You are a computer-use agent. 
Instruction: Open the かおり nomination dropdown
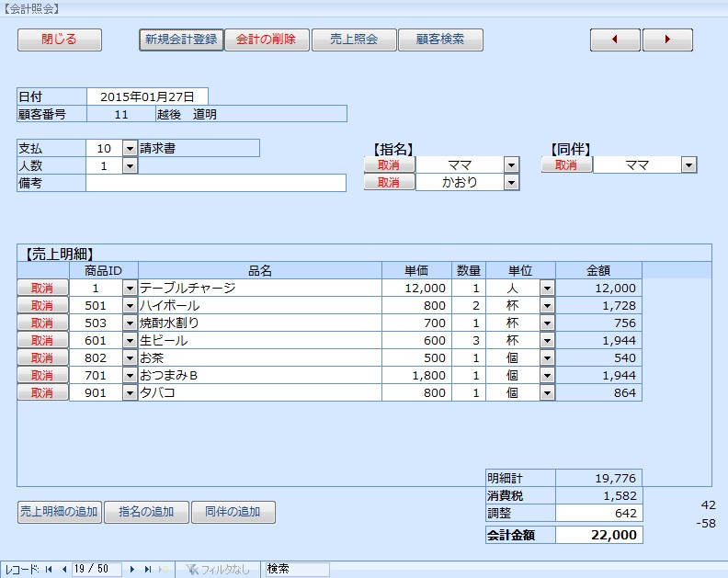point(512,183)
